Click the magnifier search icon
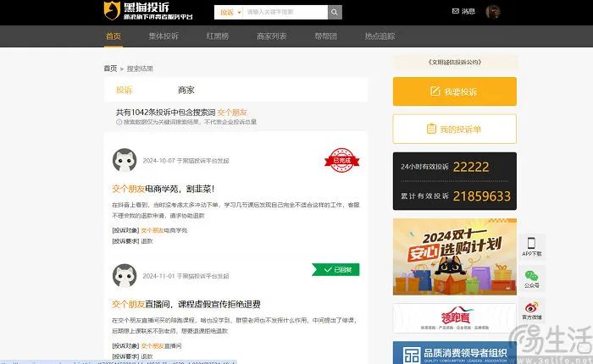 click(335, 13)
